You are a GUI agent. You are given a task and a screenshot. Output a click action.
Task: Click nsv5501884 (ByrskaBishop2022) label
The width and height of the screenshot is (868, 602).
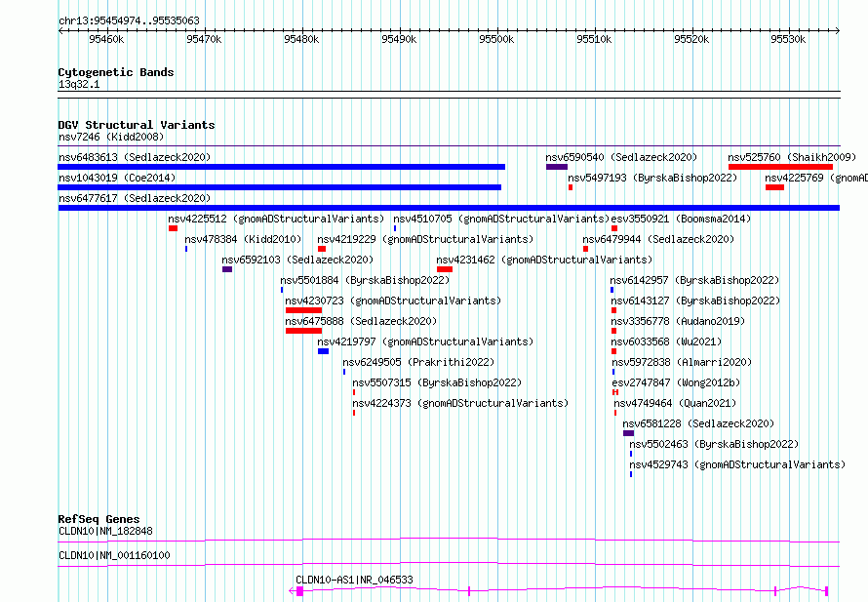[365, 280]
